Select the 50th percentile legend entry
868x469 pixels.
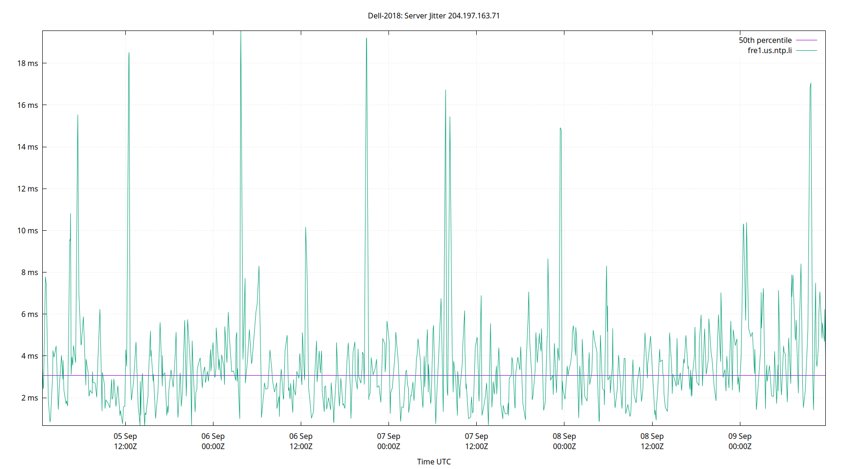[x=765, y=40]
